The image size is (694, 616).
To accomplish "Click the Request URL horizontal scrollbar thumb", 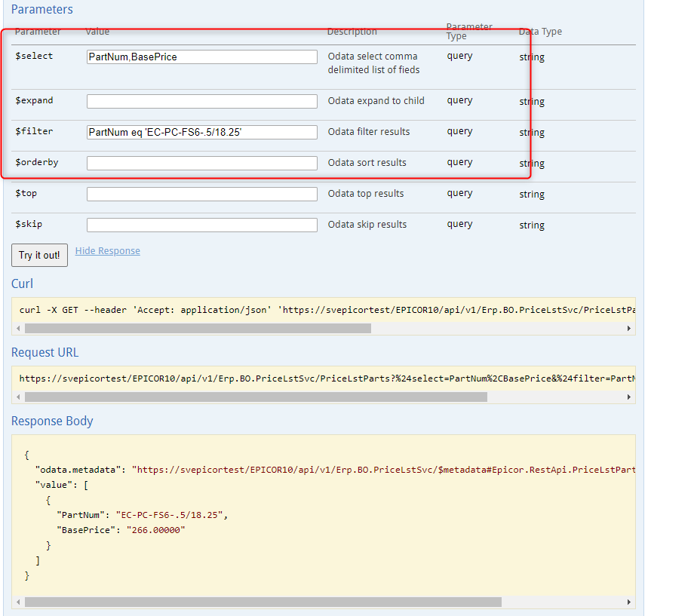I will click(256, 397).
